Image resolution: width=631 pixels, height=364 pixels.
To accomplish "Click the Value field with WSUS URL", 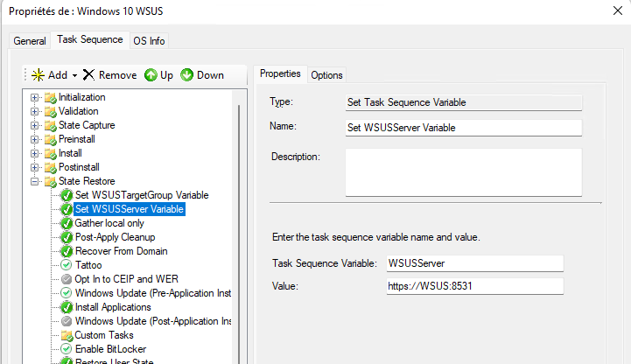I will (x=475, y=286).
